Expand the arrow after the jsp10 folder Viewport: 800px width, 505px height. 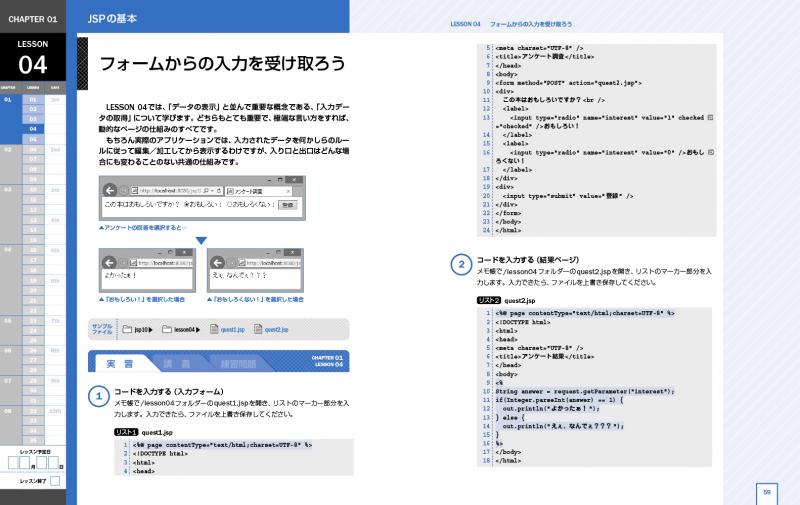(151, 330)
